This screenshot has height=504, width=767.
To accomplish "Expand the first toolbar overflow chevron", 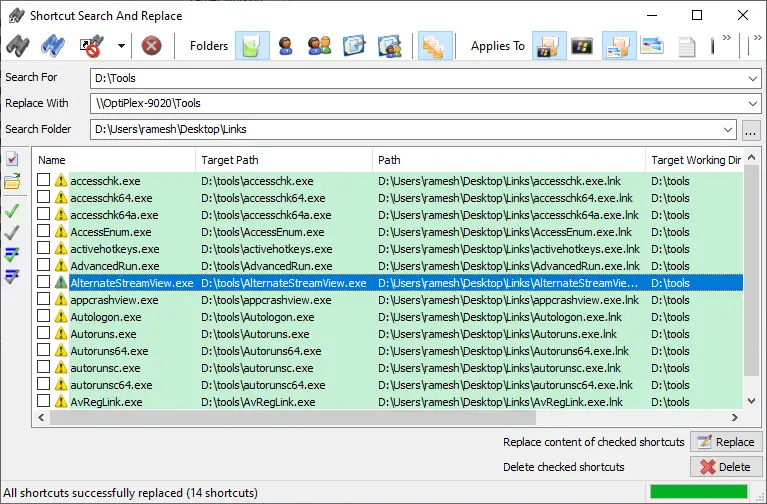I will [x=727, y=38].
